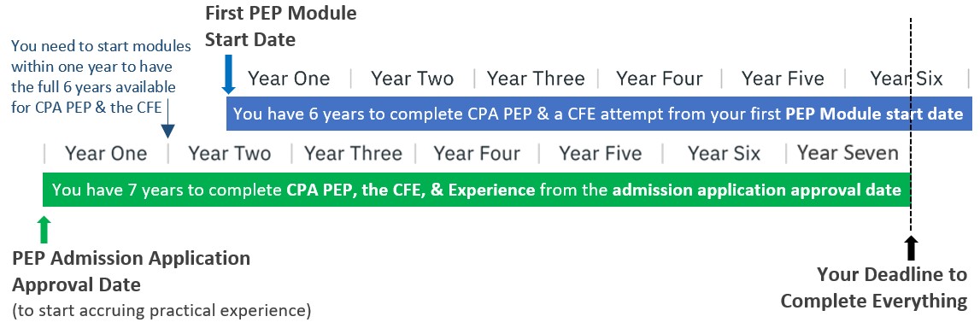Click the PEP Admission Application Approval Date heading
This screenshot has width=980, height=334.
point(132,272)
